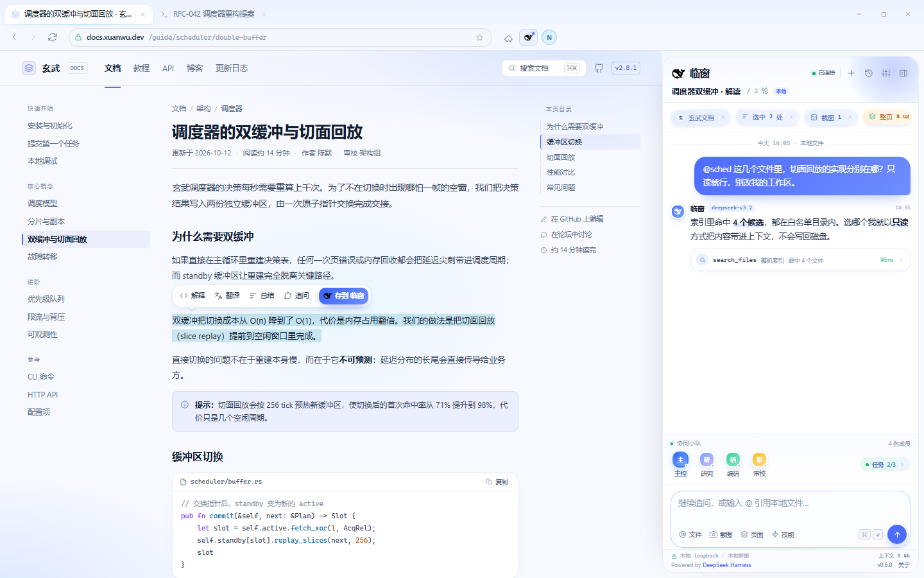Screen dimensions: 924x578
Task: Open the DeepSeek Harness link
Action: click(x=726, y=565)
